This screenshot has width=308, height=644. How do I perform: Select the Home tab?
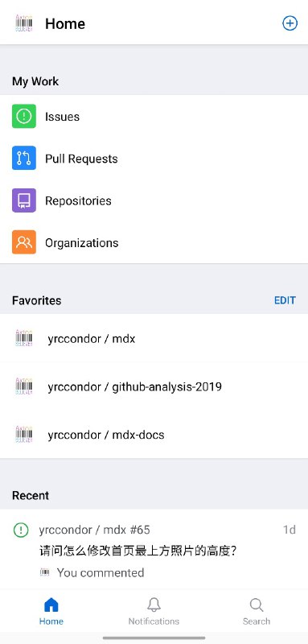51,611
